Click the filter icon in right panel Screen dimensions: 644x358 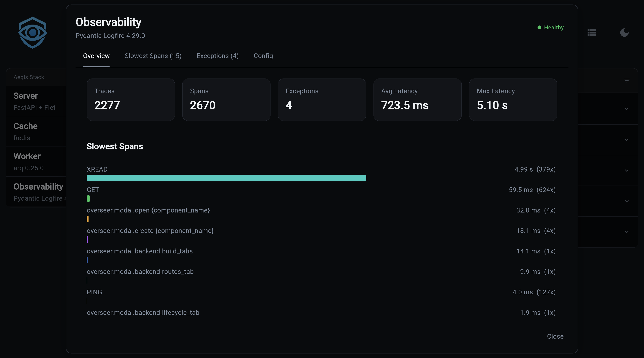tap(626, 80)
